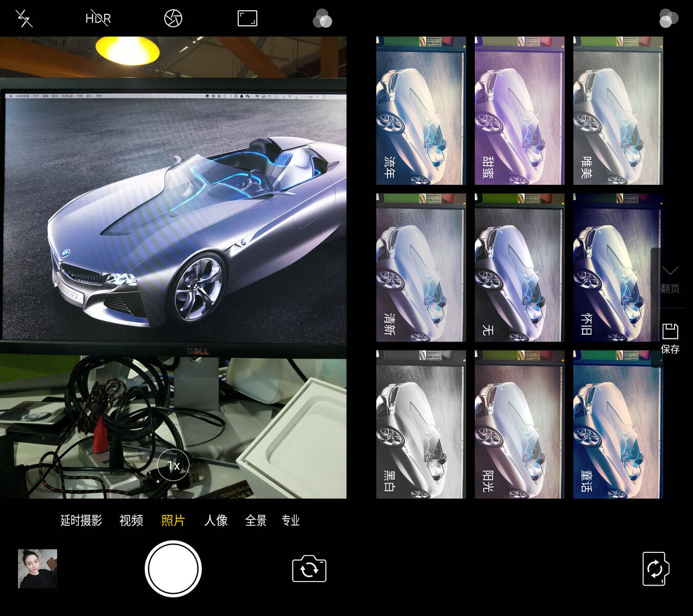Switch to 视频 video mode
Screen dimensions: 693x616
coord(131,521)
